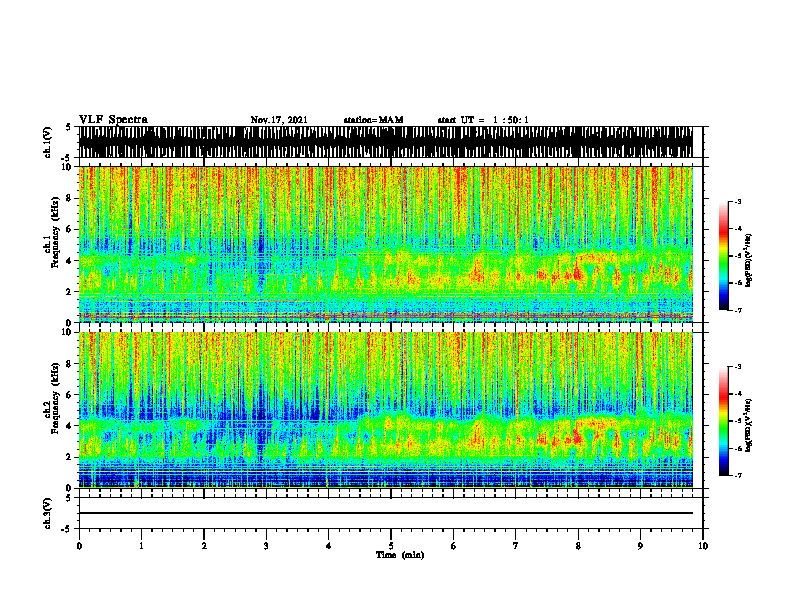
Task: Click the time axis tick label '10'
Action: click(703, 546)
